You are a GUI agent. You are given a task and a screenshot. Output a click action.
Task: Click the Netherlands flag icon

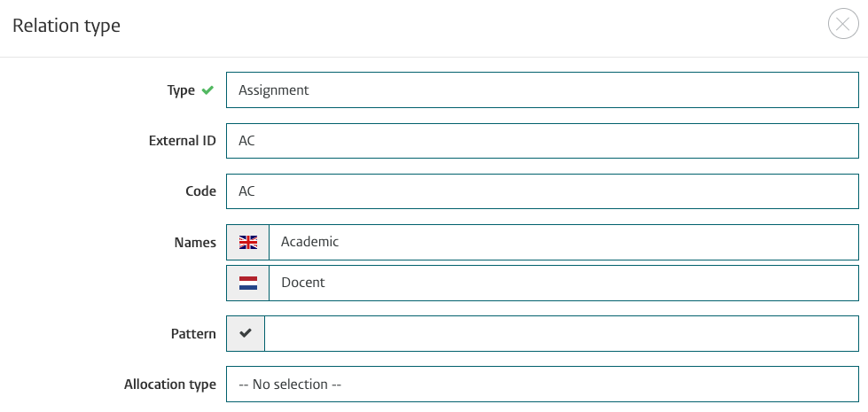248,284
